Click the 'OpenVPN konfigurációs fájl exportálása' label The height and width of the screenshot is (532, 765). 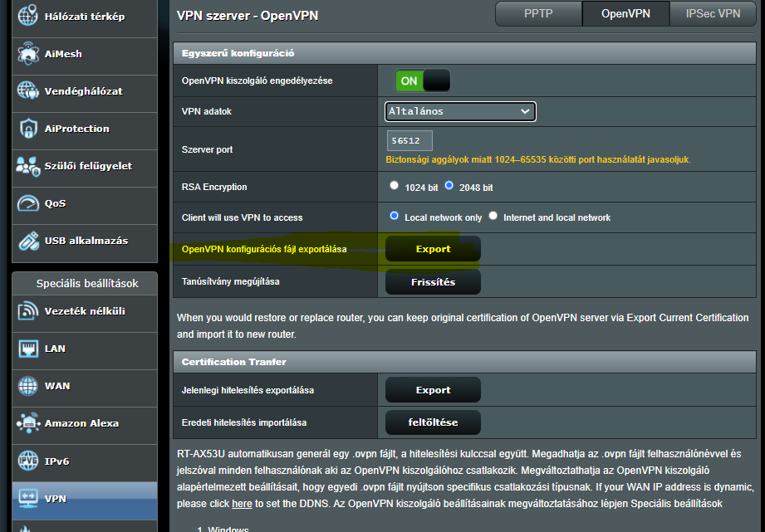(x=264, y=249)
